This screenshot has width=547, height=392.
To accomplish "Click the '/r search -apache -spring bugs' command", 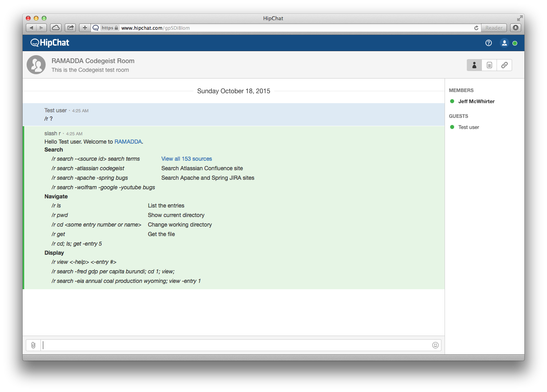I will [90, 178].
